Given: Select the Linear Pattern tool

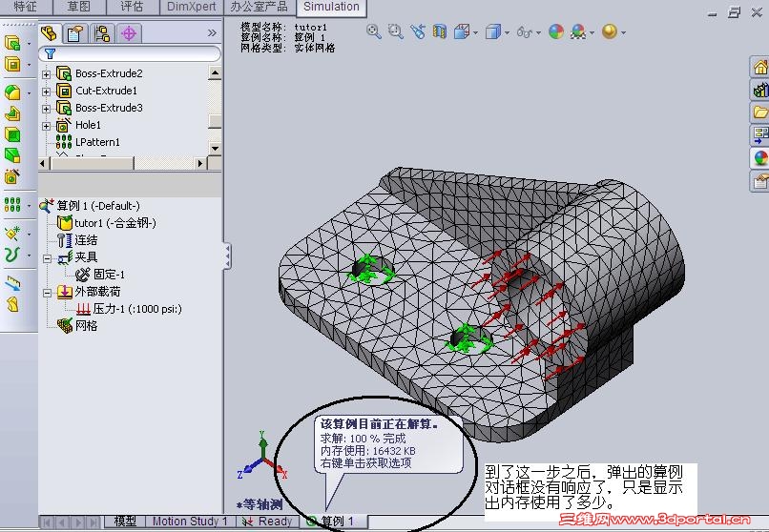Looking at the screenshot, I should (12, 205).
